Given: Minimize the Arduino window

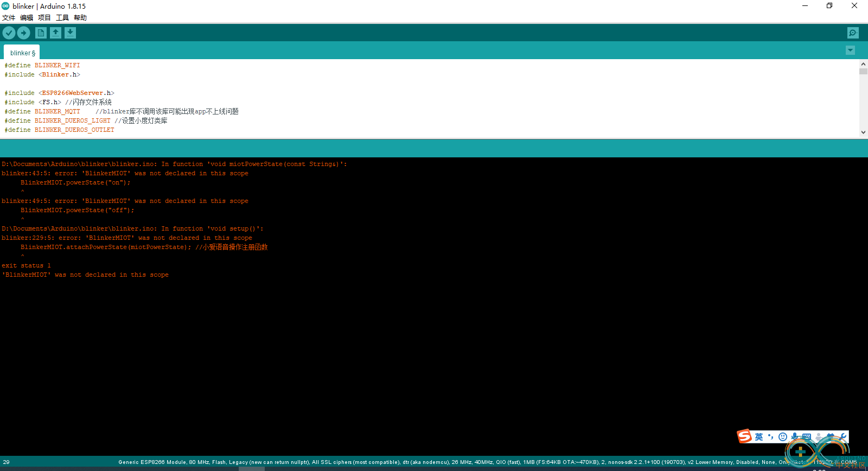Looking at the screenshot, I should (805, 6).
